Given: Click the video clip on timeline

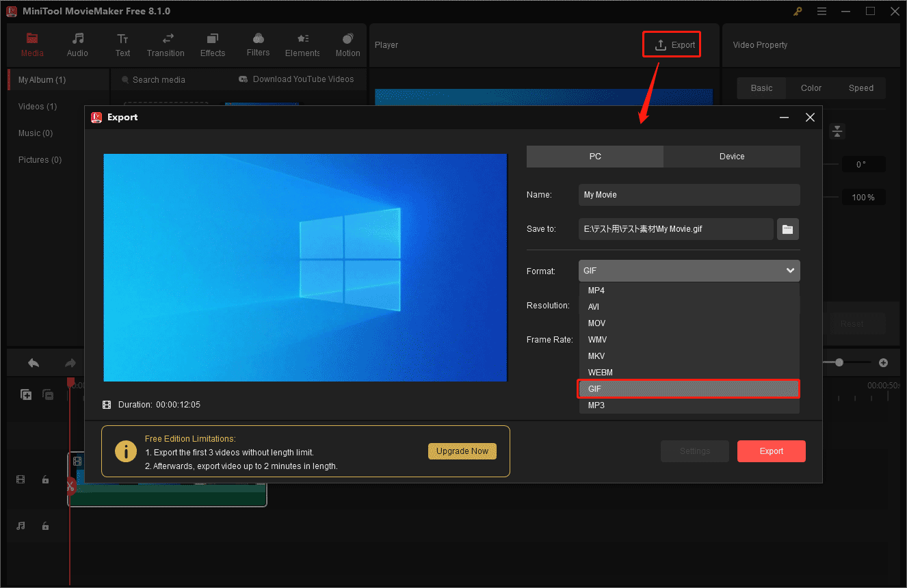Looking at the screenshot, I should [168, 479].
